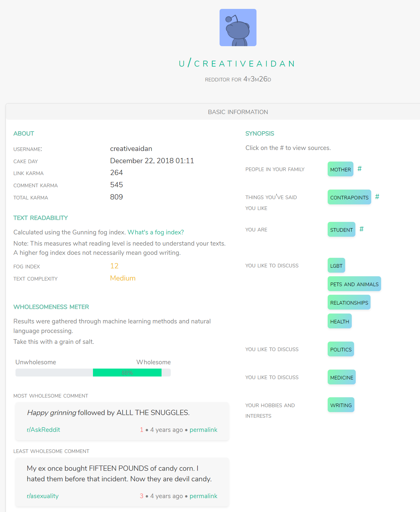Open the # source link beside Contrapoints
The width and height of the screenshot is (420, 512).
(377, 197)
